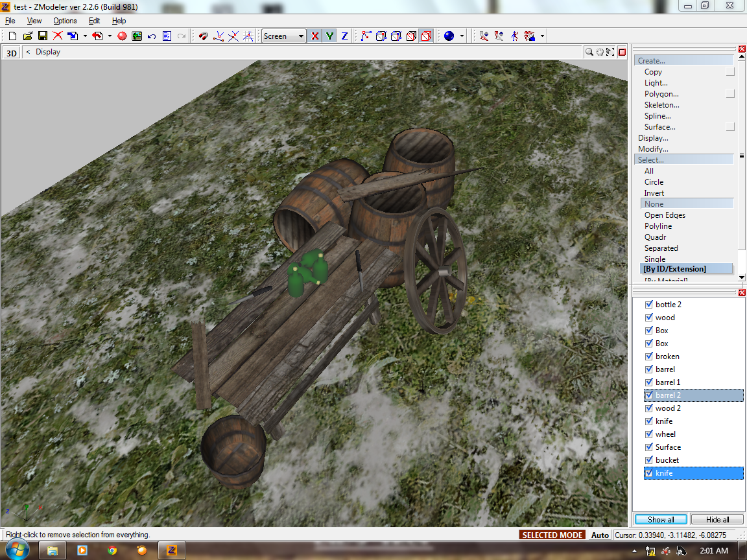Open Chrome from the taskbar
Image resolution: width=747 pixels, height=560 pixels.
click(x=112, y=550)
